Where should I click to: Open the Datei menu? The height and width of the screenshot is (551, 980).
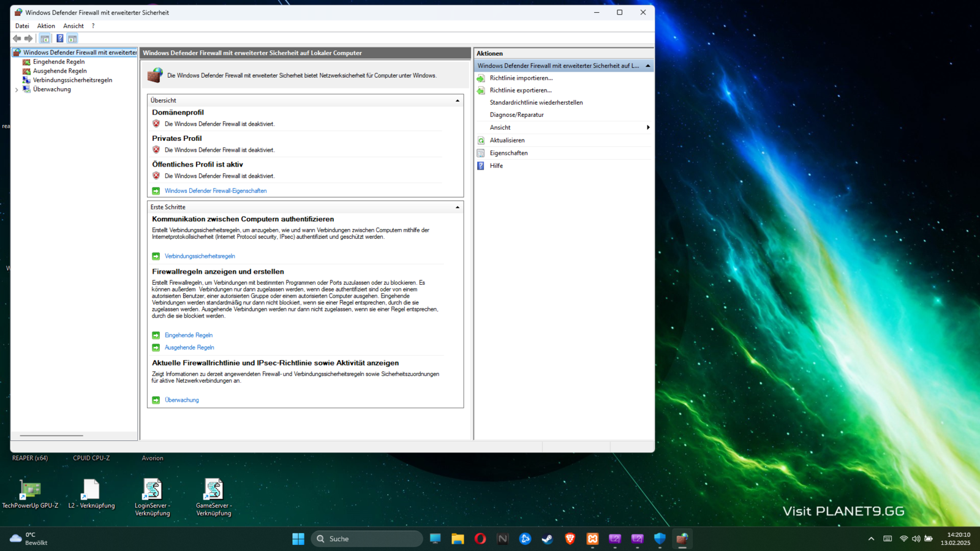22,26
